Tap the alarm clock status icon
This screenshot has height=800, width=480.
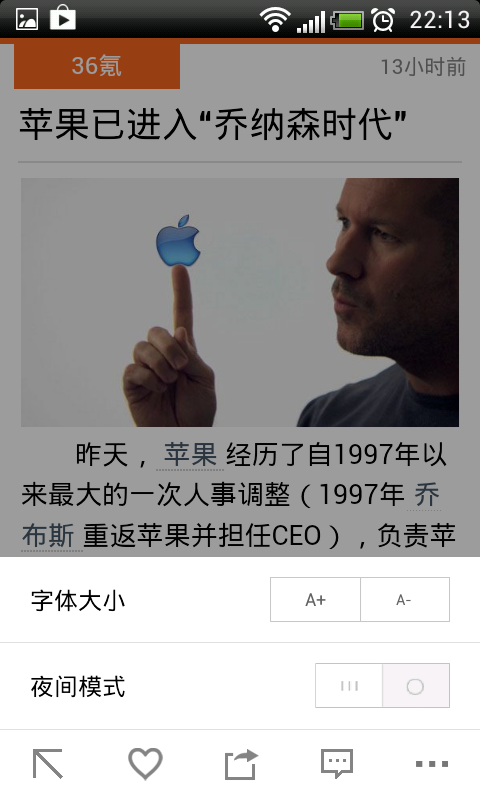(383, 20)
